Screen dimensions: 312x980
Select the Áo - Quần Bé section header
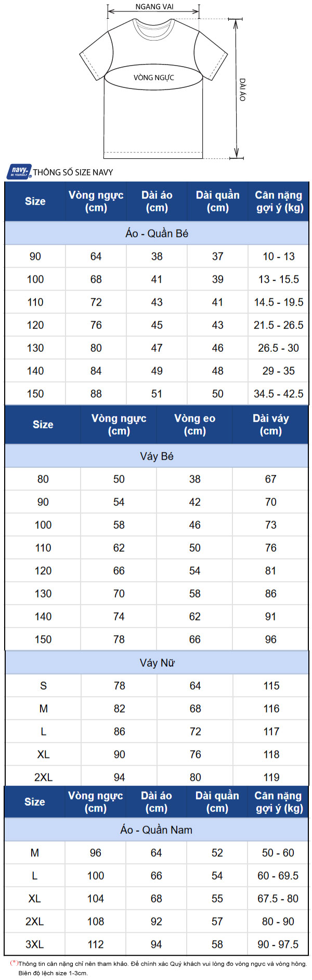[x=157, y=233]
